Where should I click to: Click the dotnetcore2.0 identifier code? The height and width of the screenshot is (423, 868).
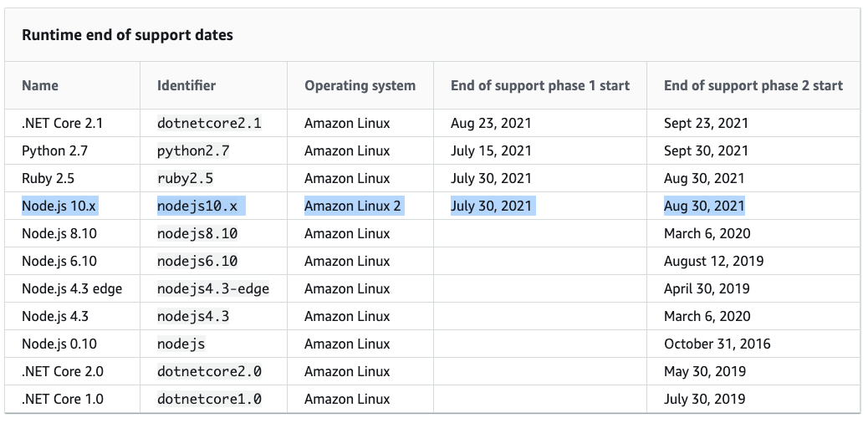point(209,371)
